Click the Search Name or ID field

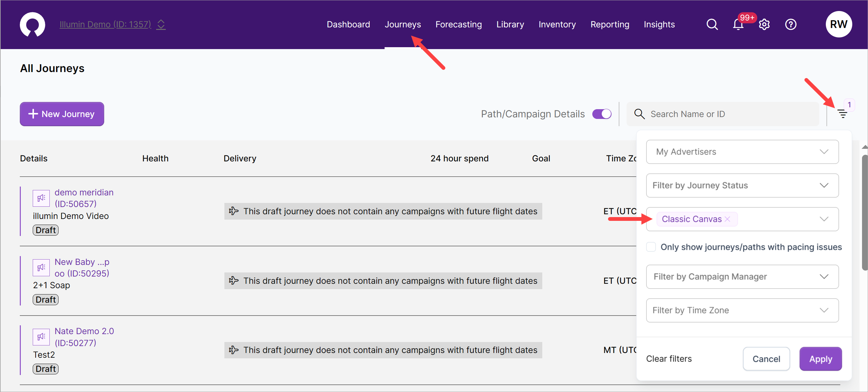[x=728, y=114]
